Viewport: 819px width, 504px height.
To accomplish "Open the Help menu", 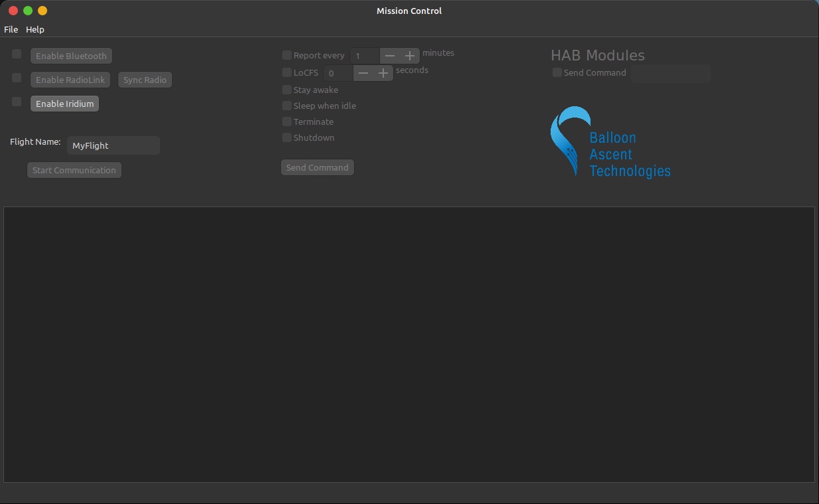I will 35,29.
